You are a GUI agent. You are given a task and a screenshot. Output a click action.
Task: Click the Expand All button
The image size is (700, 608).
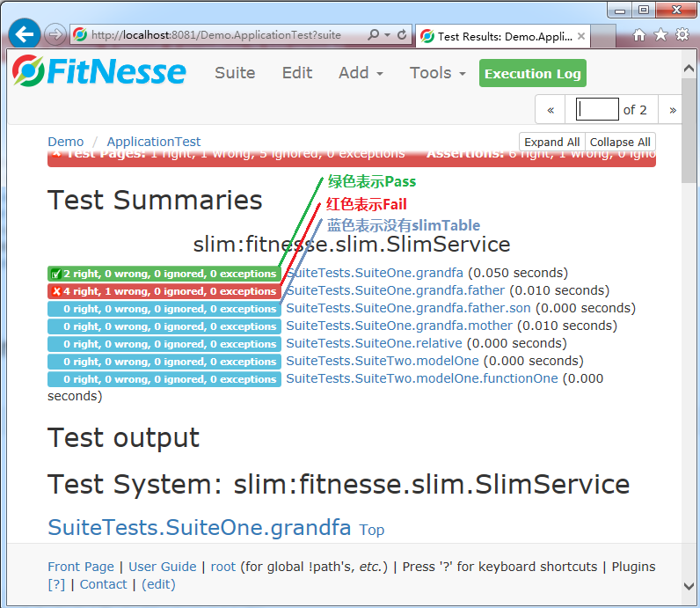click(x=551, y=142)
